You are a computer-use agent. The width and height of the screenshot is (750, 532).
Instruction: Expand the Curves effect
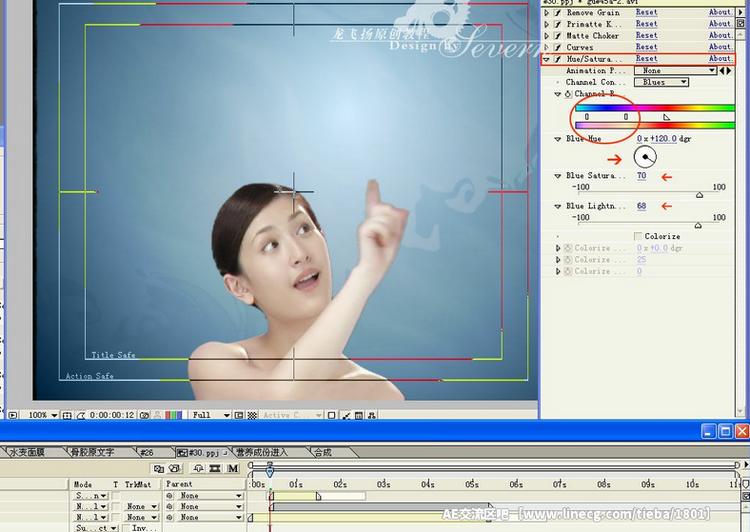point(547,47)
